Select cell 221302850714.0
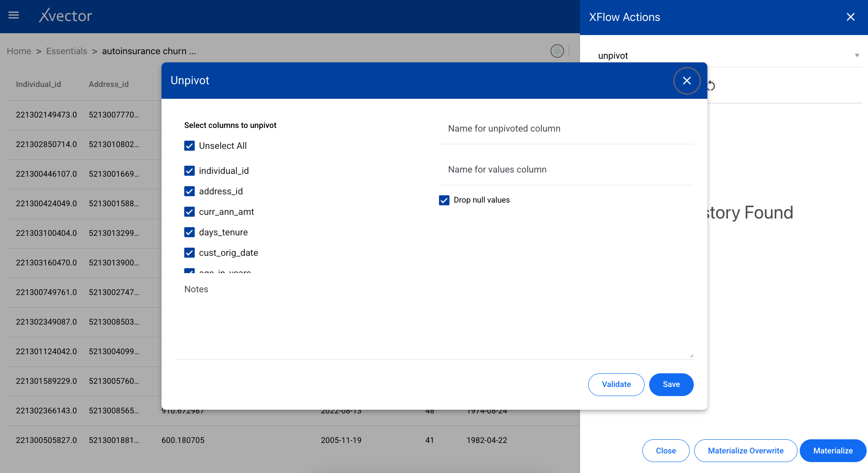Viewport: 868px width, 473px height. click(46, 144)
